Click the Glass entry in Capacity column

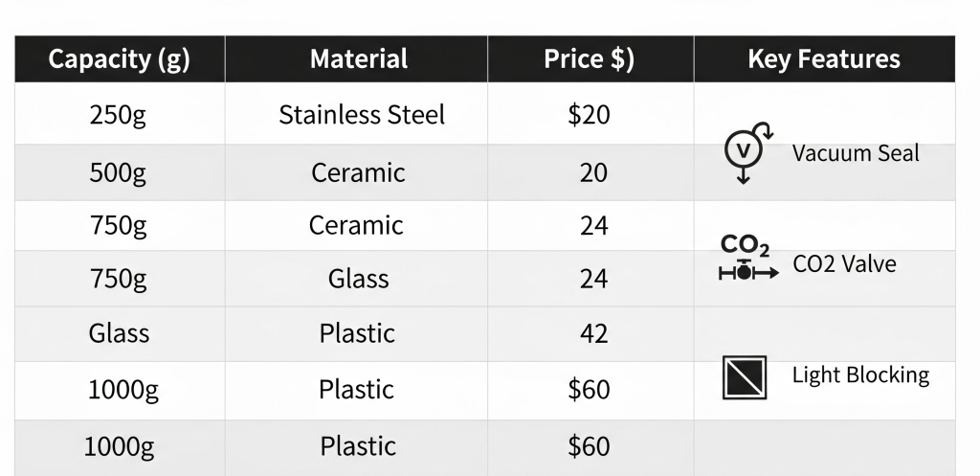pyautogui.click(x=119, y=333)
